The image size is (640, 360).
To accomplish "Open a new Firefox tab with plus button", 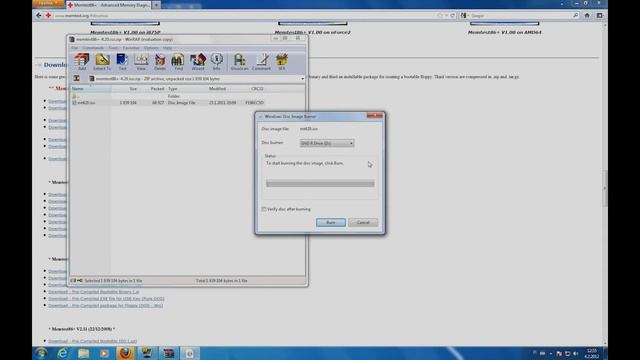I will click(156, 5).
